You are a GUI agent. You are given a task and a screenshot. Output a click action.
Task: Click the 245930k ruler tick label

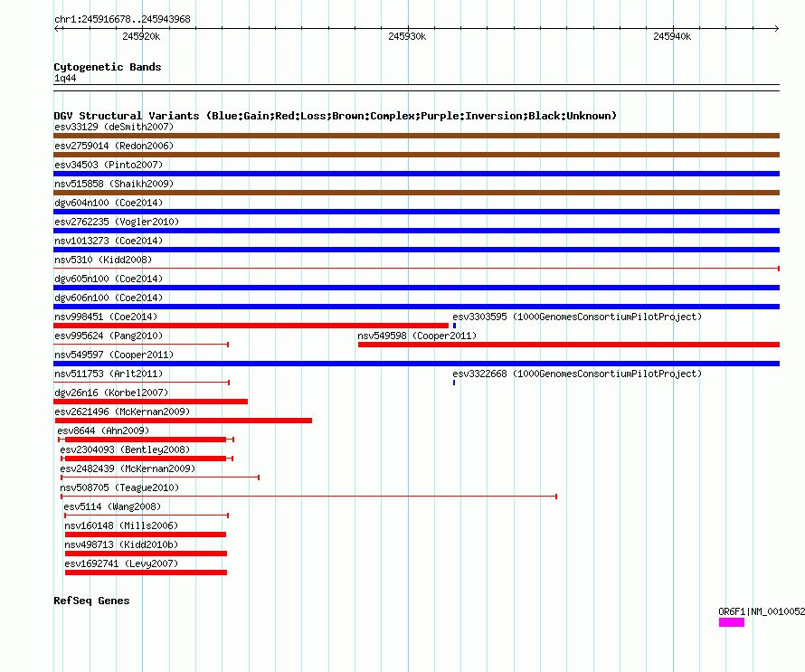[407, 36]
